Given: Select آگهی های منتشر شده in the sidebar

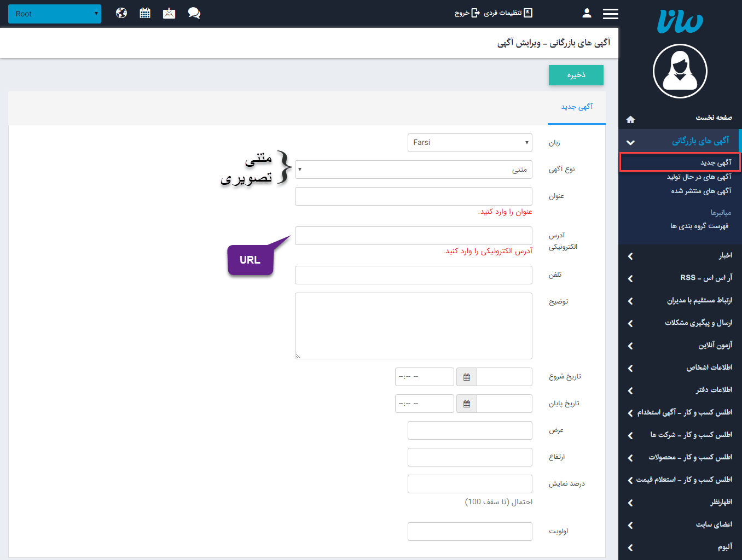Looking at the screenshot, I should [701, 190].
